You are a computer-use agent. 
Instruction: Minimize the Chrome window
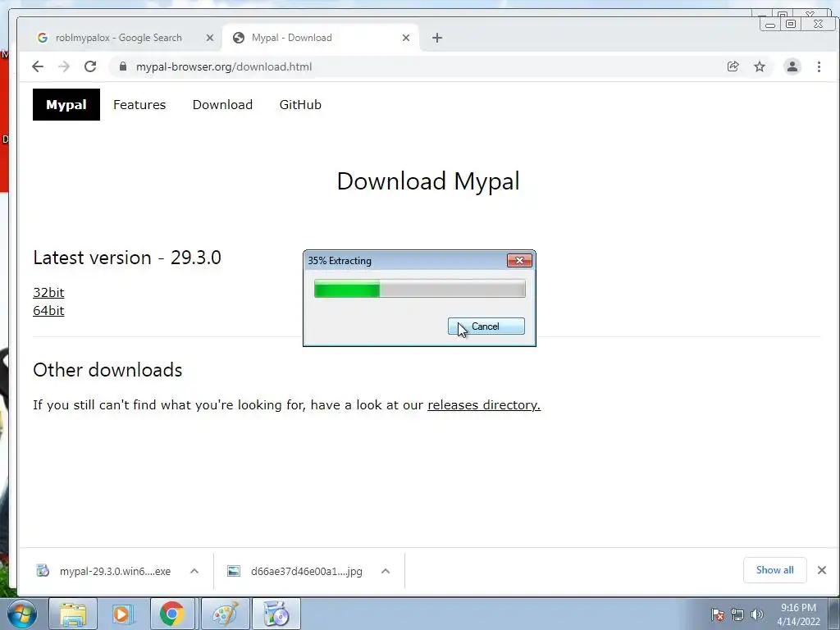click(x=770, y=24)
